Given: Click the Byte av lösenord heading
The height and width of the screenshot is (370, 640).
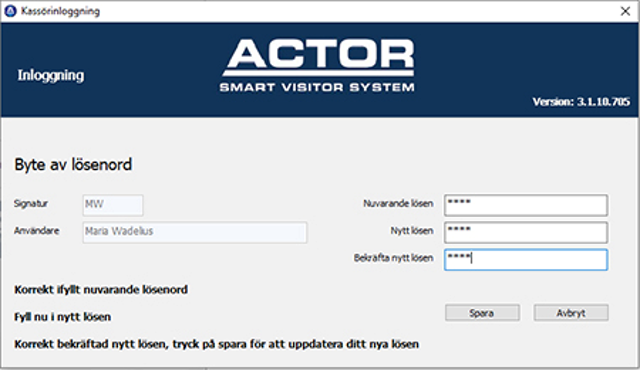Looking at the screenshot, I should [73, 165].
